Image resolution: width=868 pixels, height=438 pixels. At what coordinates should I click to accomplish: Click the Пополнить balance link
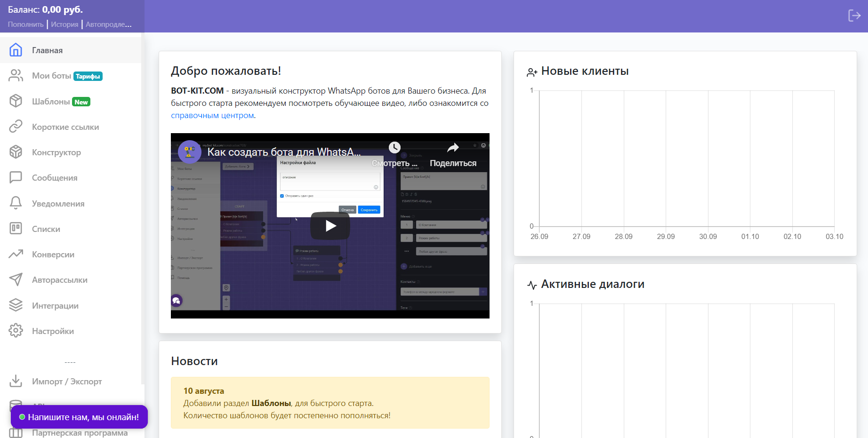pos(26,24)
